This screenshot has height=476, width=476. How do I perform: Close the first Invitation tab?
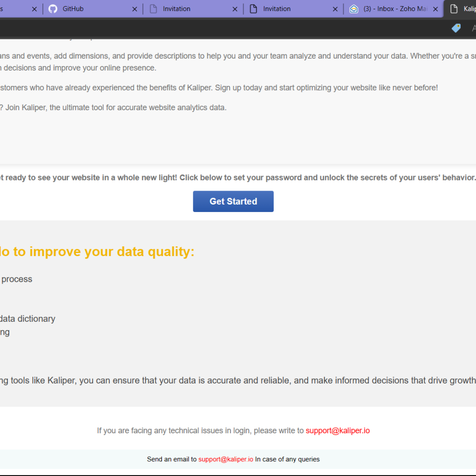click(x=235, y=9)
